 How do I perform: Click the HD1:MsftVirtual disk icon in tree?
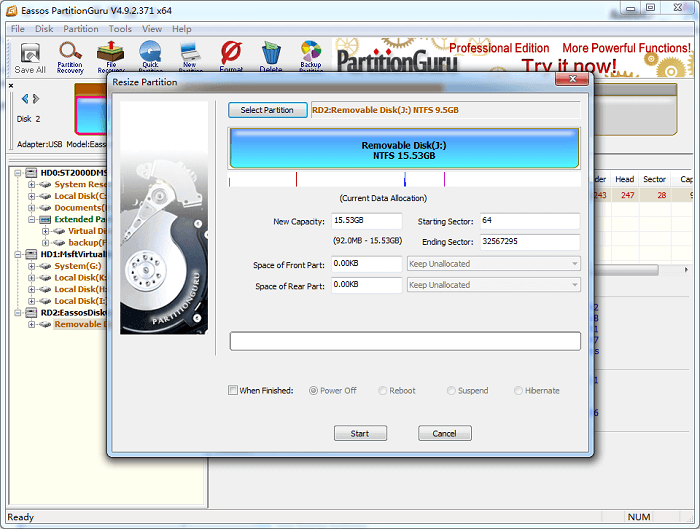(x=31, y=254)
